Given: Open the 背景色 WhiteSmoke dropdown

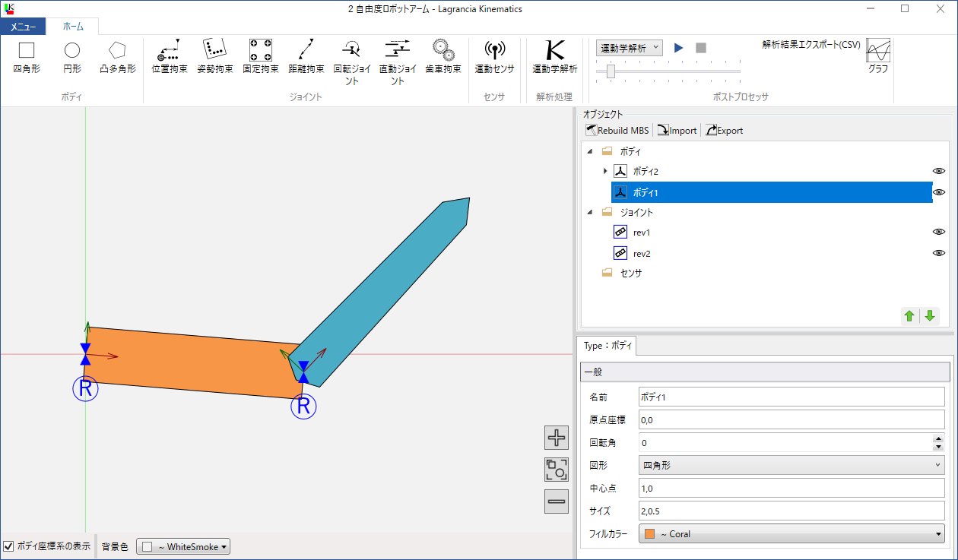Looking at the screenshot, I should 183,546.
